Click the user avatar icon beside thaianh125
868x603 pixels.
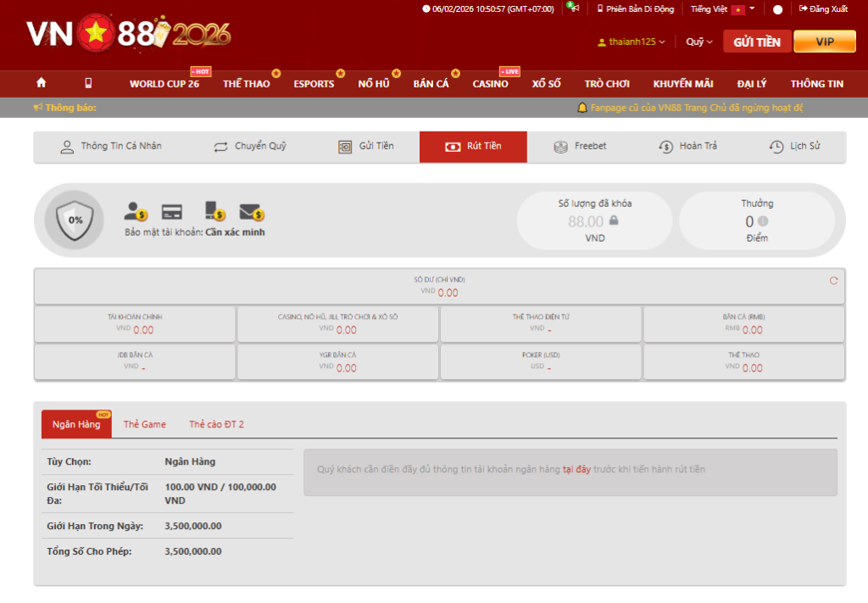(x=602, y=42)
